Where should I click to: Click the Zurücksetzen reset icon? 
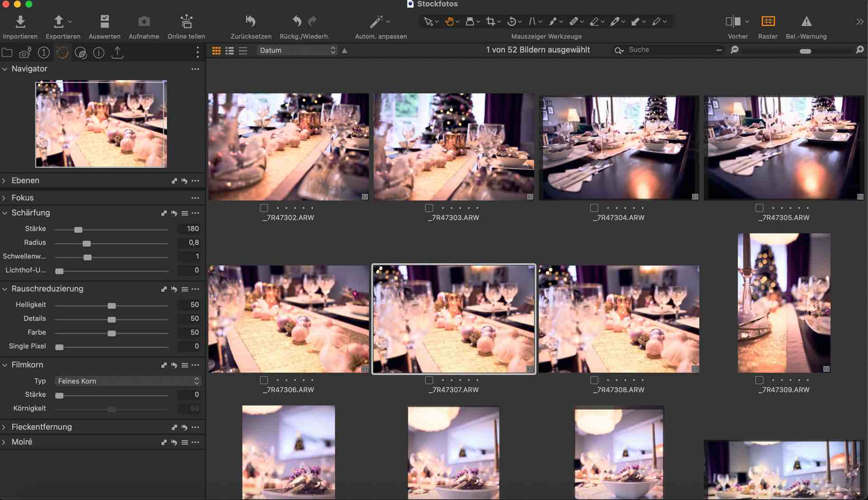click(x=250, y=21)
